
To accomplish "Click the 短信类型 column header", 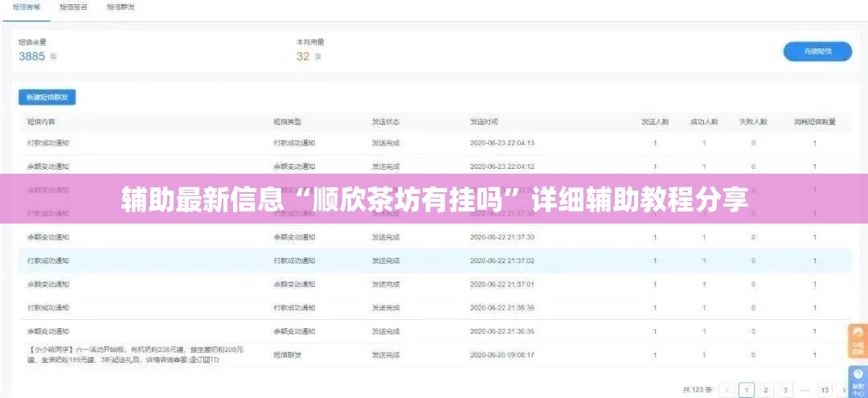I will click(x=288, y=121).
